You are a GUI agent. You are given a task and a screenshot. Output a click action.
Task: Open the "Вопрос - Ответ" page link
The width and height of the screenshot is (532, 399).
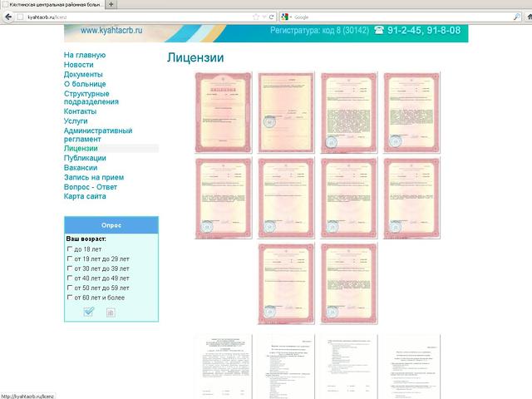[94, 187]
